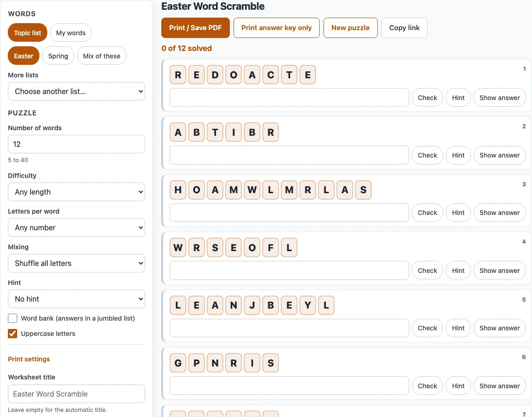The image size is (532, 417).
Task: Click the answer field for ABTIBR
Action: click(289, 155)
